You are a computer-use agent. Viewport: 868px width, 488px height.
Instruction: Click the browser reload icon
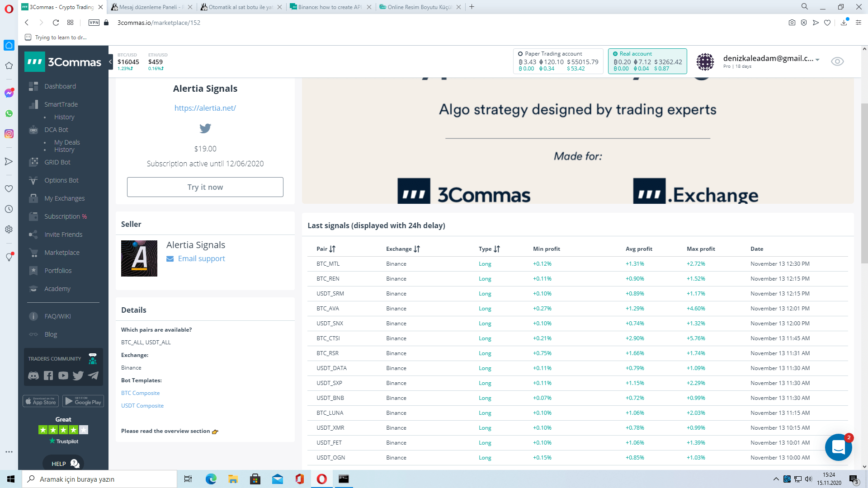56,23
